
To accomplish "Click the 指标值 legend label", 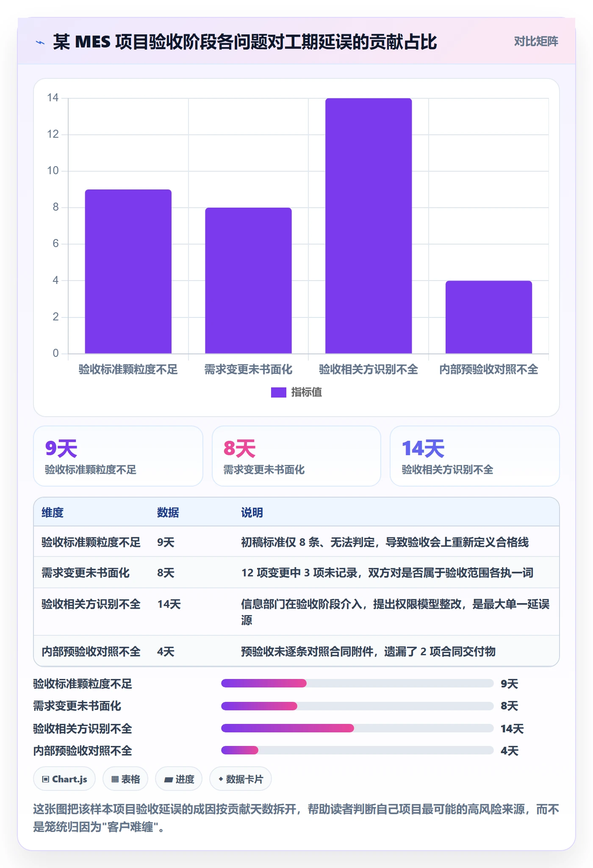I will [x=307, y=392].
